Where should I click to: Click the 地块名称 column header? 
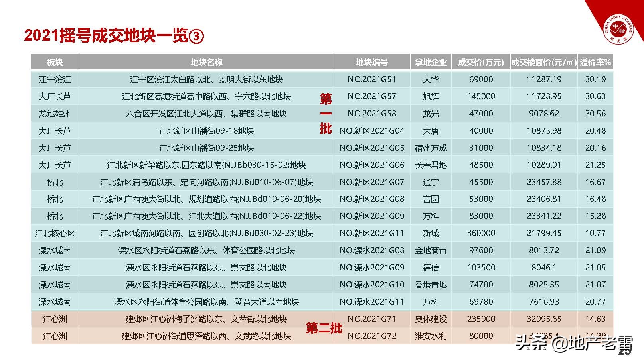coord(206,62)
